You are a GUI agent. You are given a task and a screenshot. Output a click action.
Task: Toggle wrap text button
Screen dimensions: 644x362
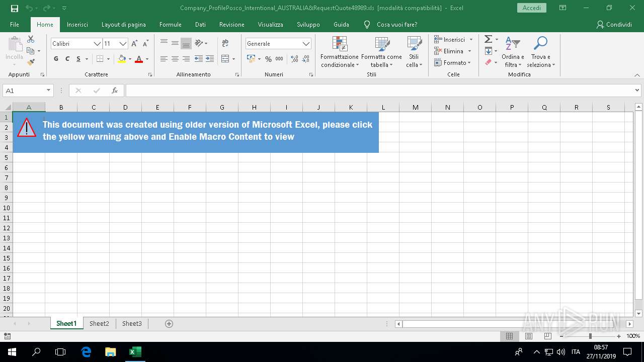(x=225, y=43)
